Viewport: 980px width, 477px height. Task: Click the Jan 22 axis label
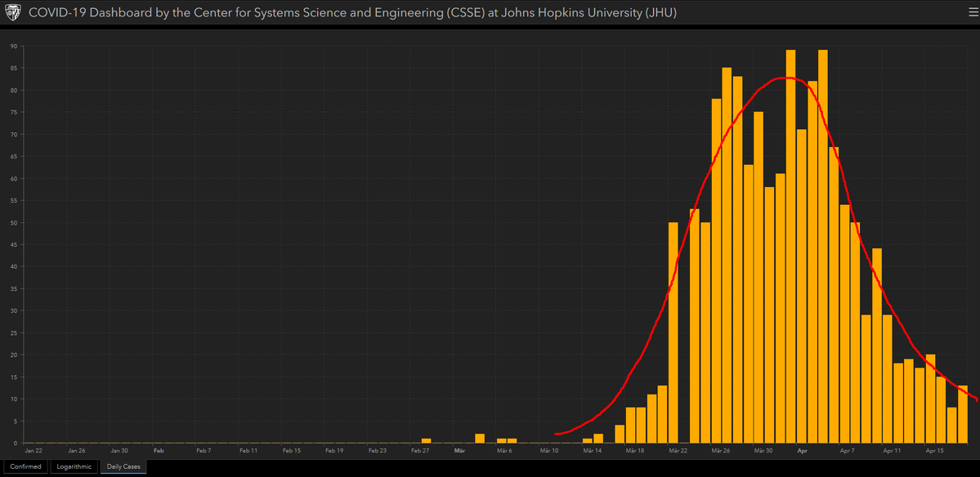click(34, 450)
